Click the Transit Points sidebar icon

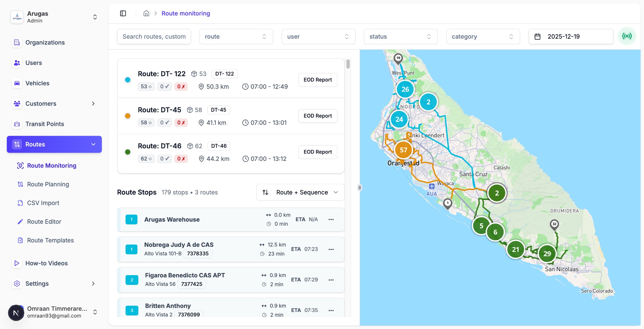[17, 124]
